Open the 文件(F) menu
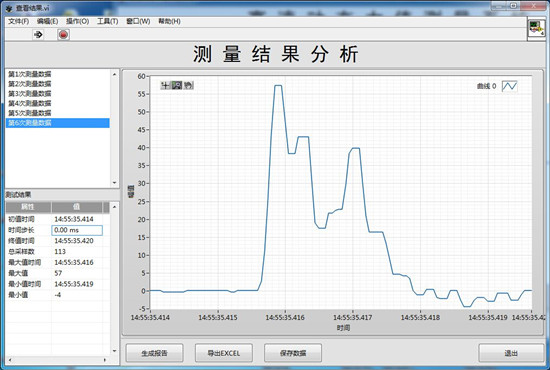Viewport: 550px width, 370px height. point(19,21)
